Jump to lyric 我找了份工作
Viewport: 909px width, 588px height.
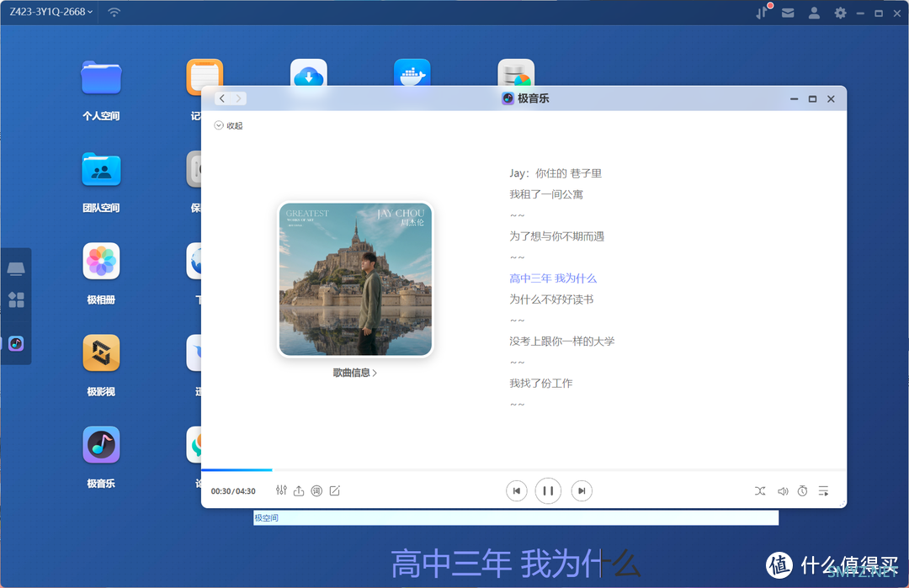coord(541,383)
